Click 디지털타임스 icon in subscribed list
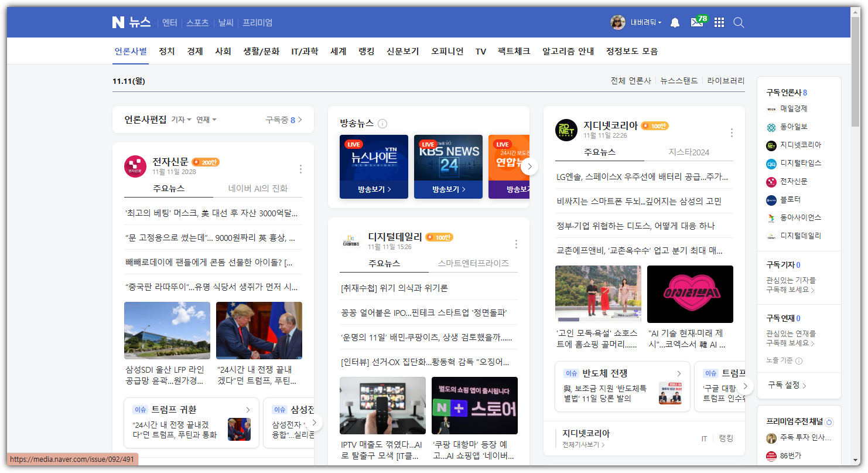This screenshot has height=473, width=868. (x=771, y=164)
